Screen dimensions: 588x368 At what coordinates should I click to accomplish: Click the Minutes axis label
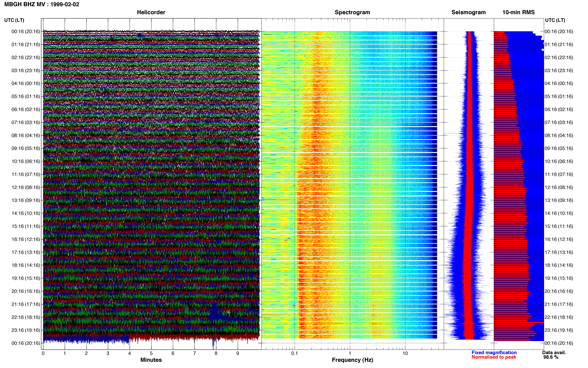click(x=151, y=360)
